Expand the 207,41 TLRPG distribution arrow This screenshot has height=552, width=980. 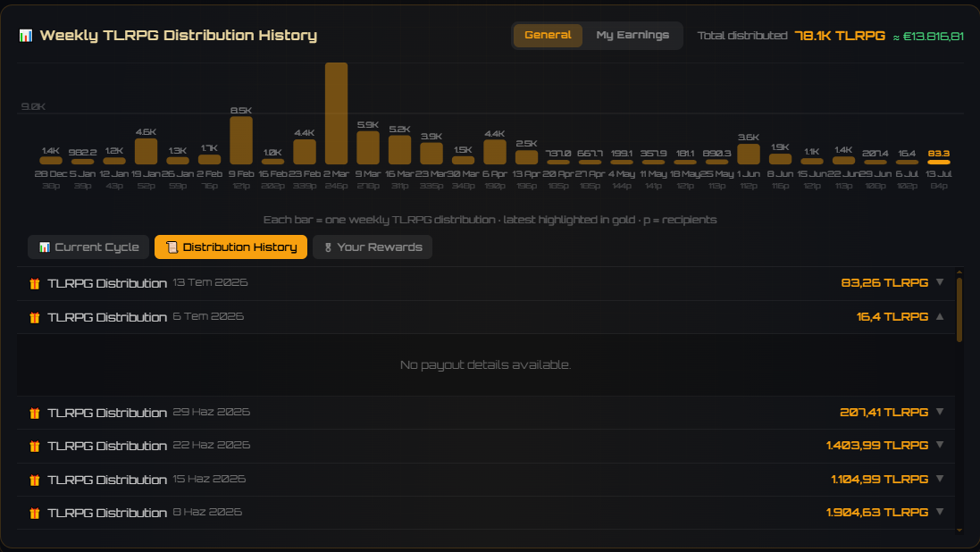point(940,412)
